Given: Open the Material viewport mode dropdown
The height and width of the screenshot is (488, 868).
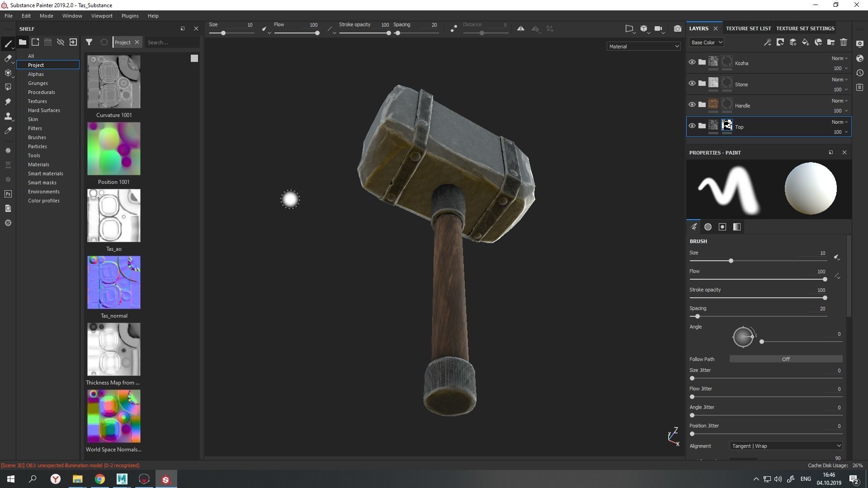Looking at the screenshot, I should 643,46.
